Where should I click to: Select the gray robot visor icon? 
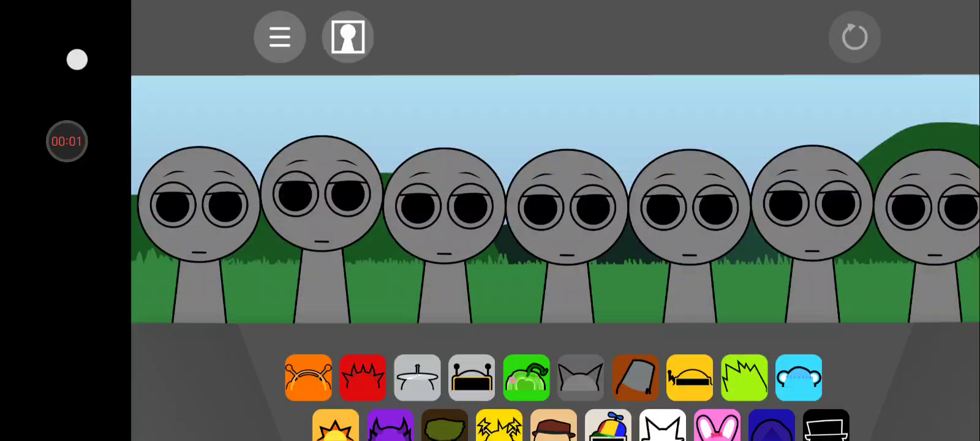[472, 377]
